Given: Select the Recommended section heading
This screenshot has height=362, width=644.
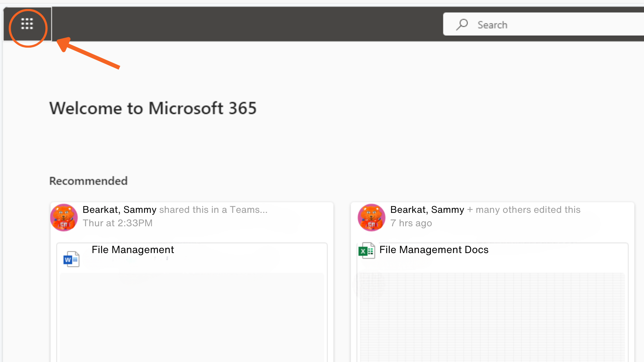Looking at the screenshot, I should [x=88, y=181].
